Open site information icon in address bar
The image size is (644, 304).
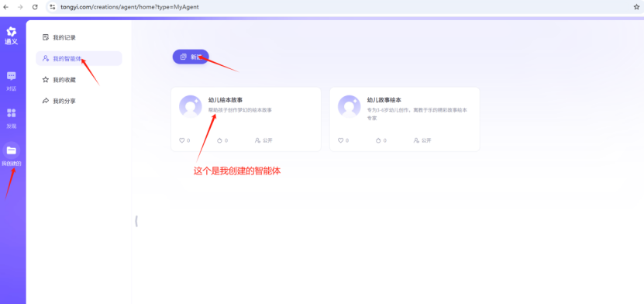[52, 7]
